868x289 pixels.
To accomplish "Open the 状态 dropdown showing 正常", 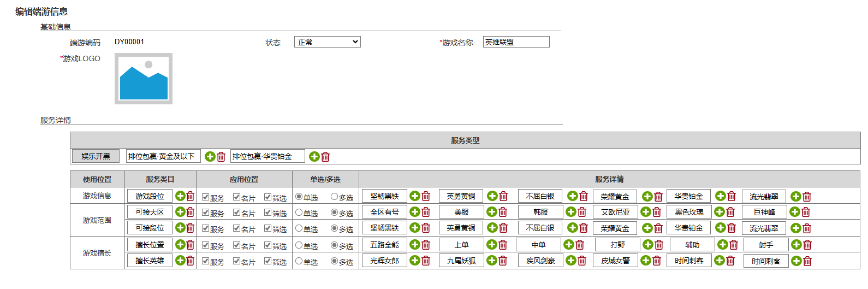I will pyautogui.click(x=327, y=42).
